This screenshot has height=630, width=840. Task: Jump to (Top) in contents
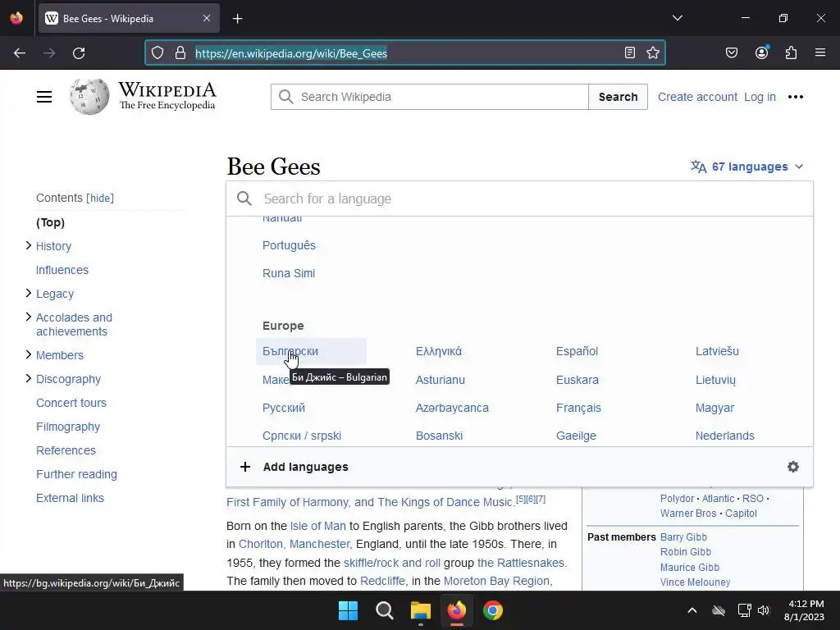coord(50,222)
